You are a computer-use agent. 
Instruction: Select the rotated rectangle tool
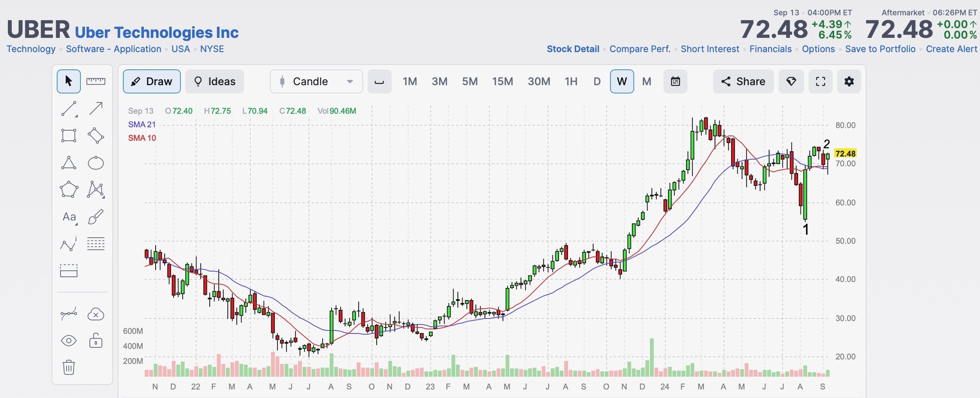[x=96, y=136]
